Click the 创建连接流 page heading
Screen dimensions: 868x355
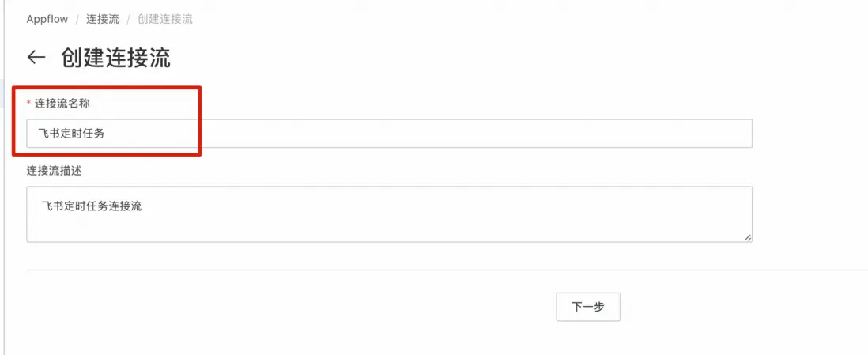115,58
